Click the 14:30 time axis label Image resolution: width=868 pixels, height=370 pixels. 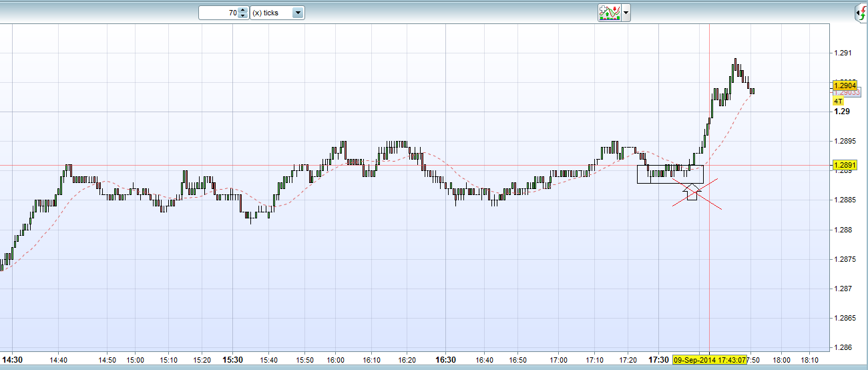pyautogui.click(x=12, y=359)
